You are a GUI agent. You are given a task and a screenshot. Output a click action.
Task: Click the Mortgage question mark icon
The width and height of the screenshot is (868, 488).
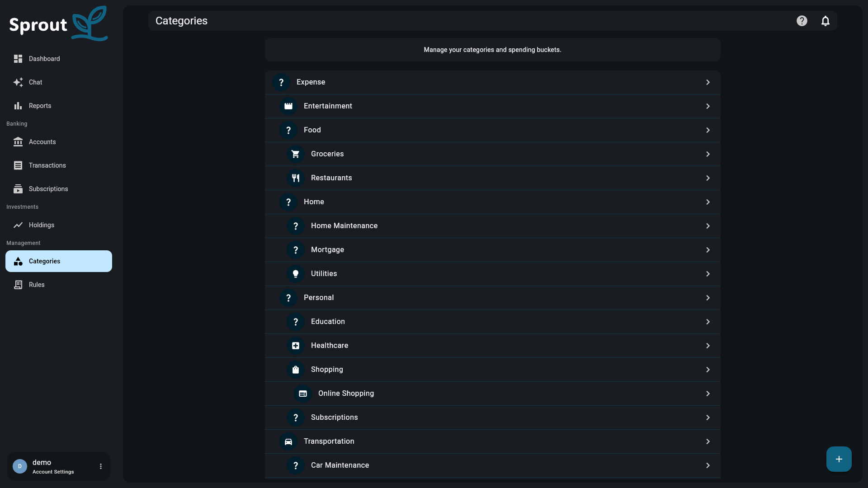tap(296, 250)
